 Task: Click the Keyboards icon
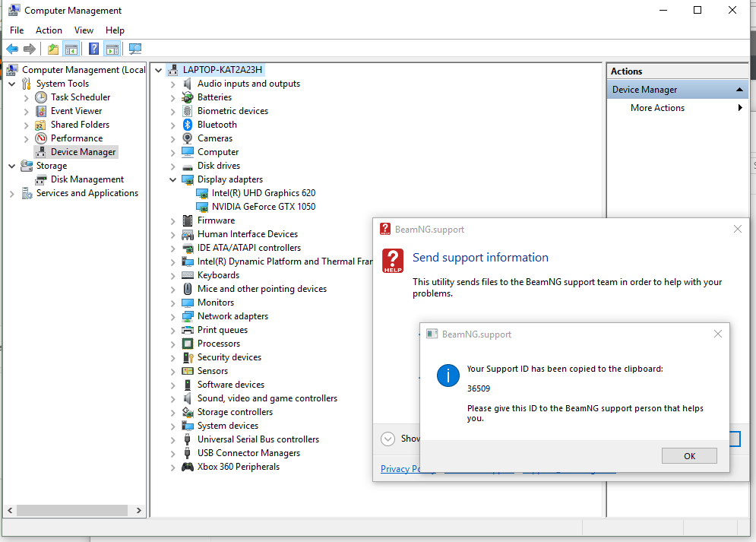coord(188,275)
